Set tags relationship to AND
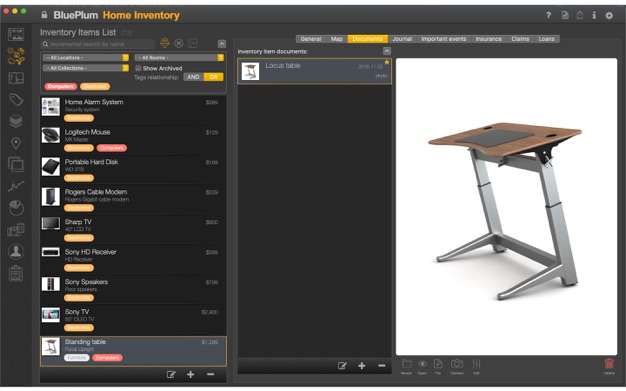This screenshot has height=391, width=626. coord(193,77)
